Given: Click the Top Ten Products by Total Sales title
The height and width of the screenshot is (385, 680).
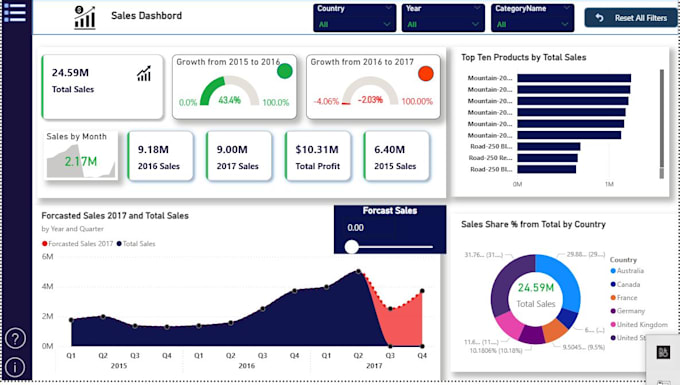Looking at the screenshot, I should tap(523, 57).
